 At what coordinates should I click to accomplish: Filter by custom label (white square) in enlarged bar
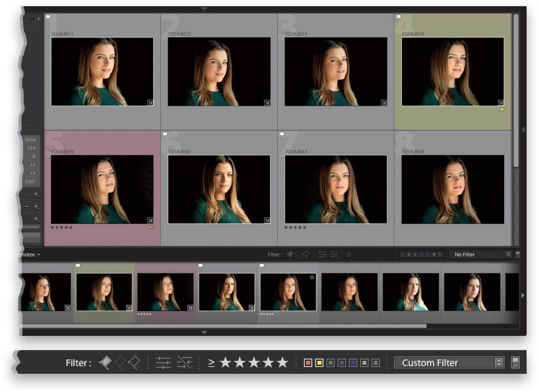(x=364, y=362)
